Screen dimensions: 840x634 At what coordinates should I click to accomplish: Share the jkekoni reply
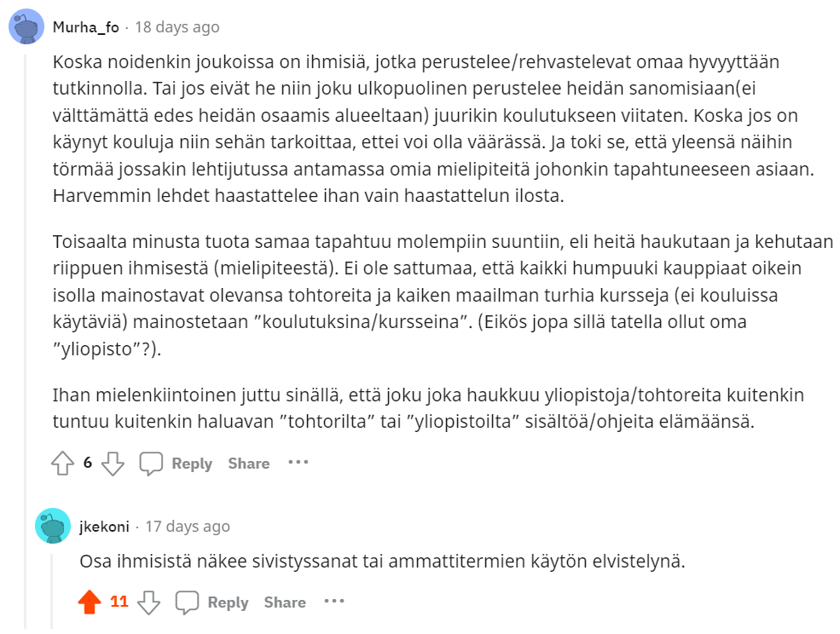pos(285,602)
